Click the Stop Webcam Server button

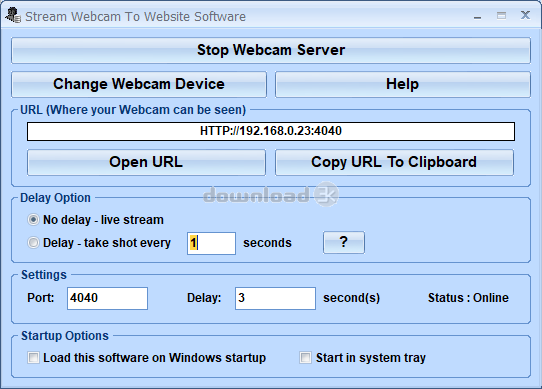(271, 50)
